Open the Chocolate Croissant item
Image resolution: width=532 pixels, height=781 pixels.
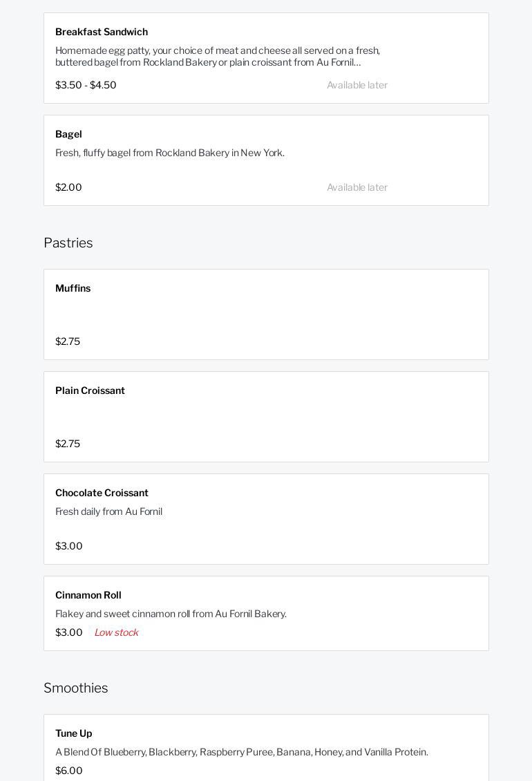click(x=102, y=493)
